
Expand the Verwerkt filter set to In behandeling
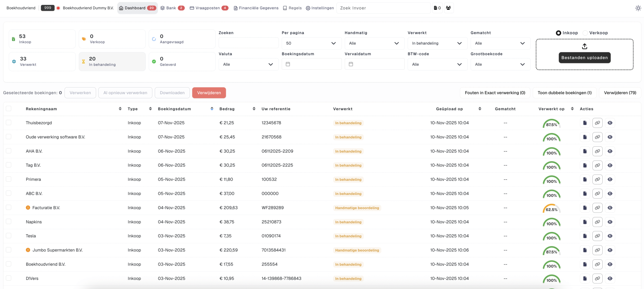pyautogui.click(x=437, y=43)
